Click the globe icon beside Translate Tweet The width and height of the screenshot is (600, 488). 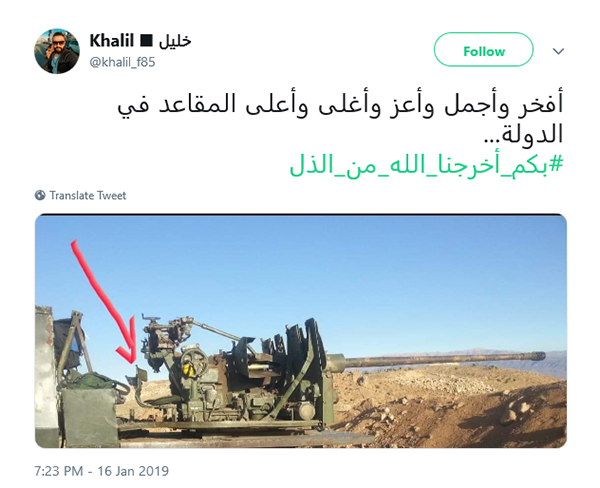[x=40, y=195]
